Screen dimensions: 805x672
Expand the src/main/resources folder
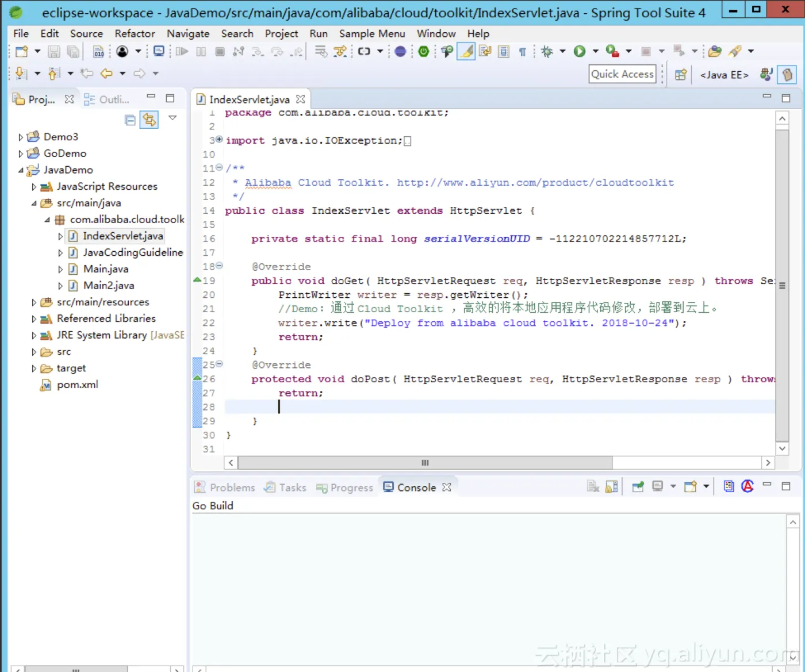pos(33,302)
